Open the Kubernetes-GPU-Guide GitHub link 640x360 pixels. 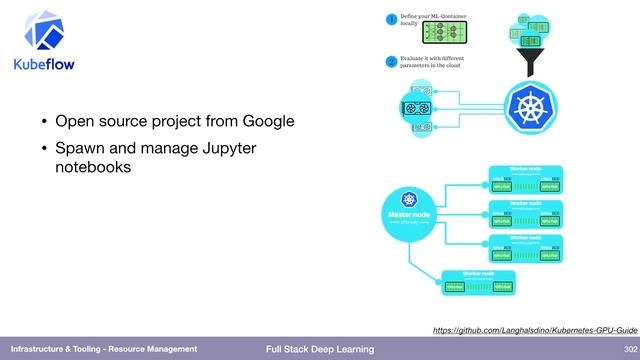tap(535, 330)
